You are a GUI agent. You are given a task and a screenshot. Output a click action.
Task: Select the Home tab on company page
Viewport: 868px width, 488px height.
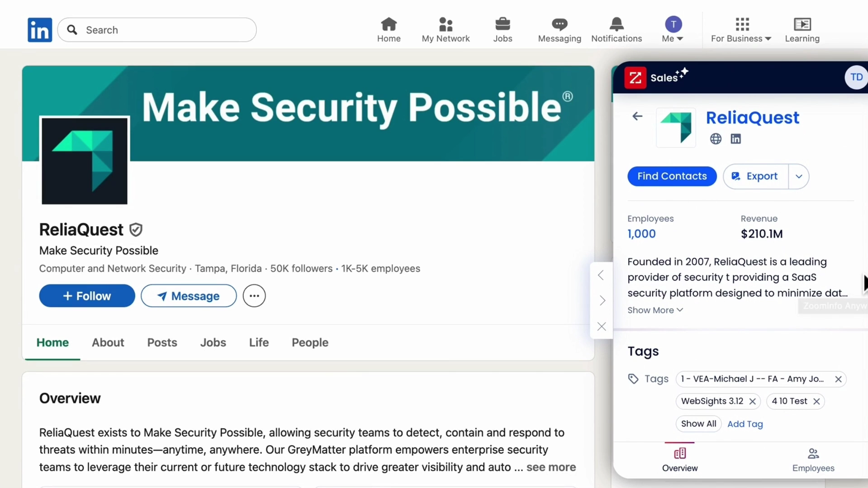[x=52, y=343]
